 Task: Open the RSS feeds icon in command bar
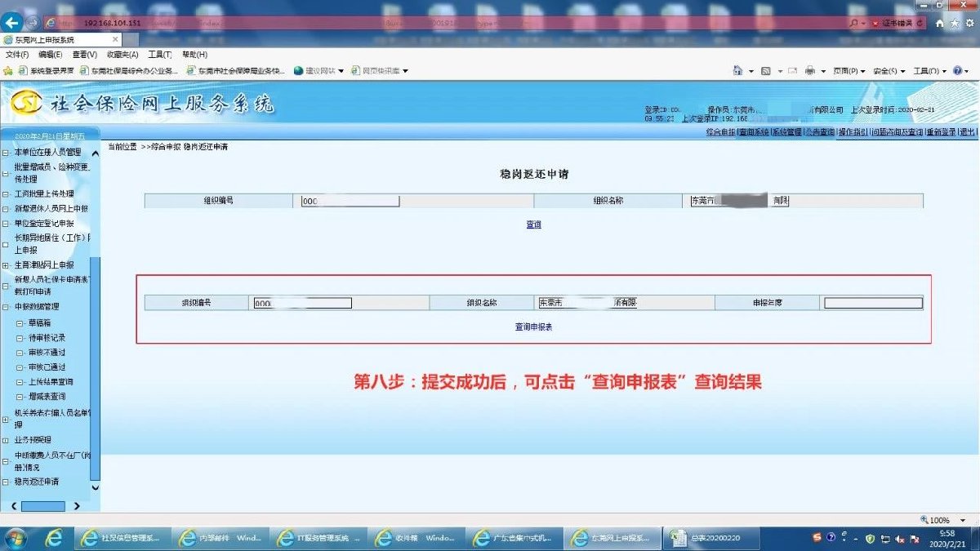pos(766,71)
